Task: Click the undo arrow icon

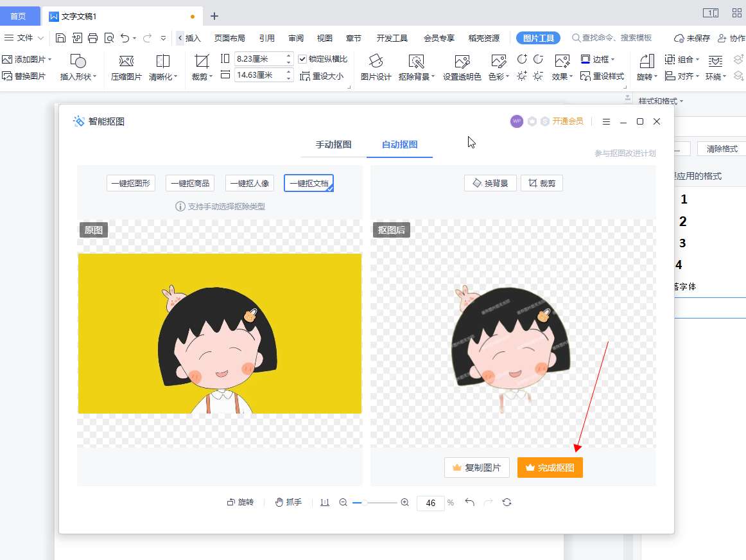Action: point(125,38)
